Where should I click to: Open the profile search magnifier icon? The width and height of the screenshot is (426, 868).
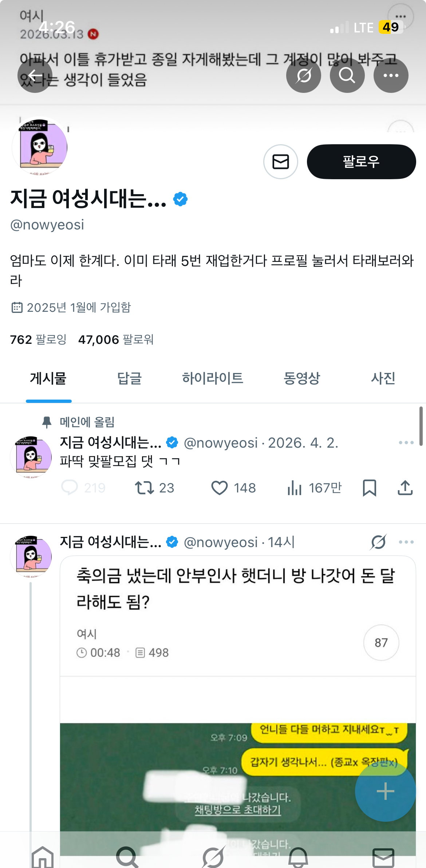coord(347,75)
